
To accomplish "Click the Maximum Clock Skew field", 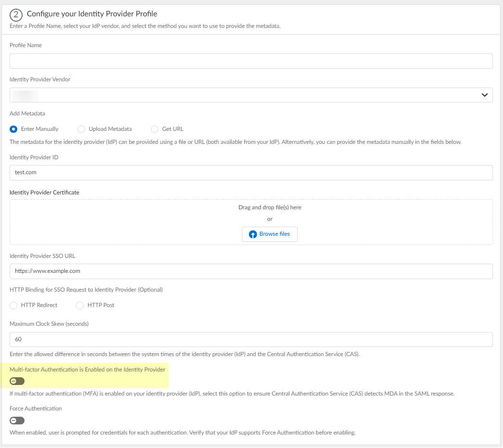I will click(x=251, y=339).
